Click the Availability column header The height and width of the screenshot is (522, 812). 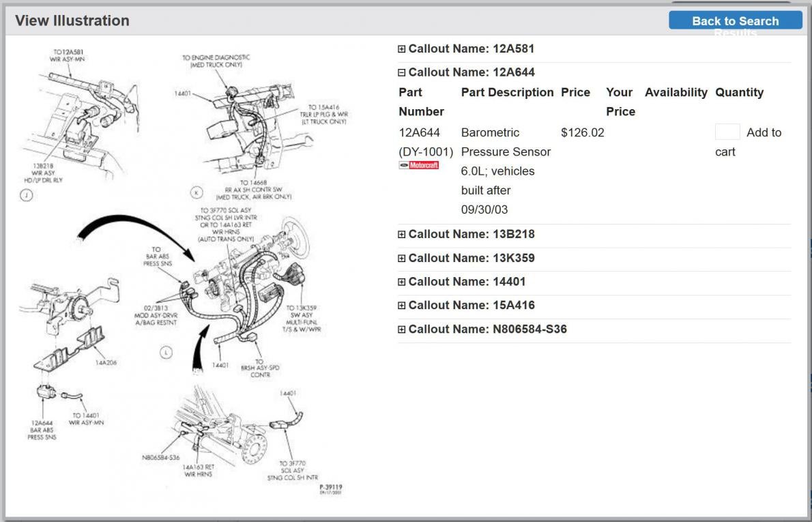[x=676, y=93]
